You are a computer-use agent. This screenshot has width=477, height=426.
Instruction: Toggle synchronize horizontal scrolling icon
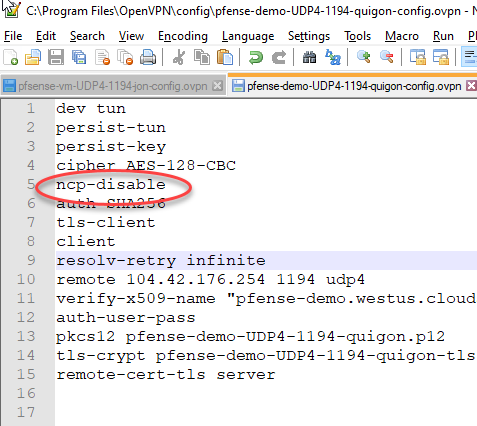(441, 57)
